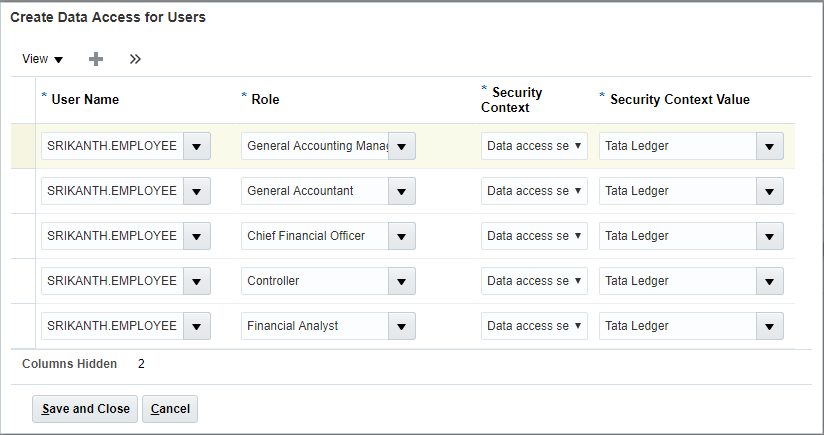Open Security Context select in first row
The width and height of the screenshot is (824, 435).
(534, 146)
